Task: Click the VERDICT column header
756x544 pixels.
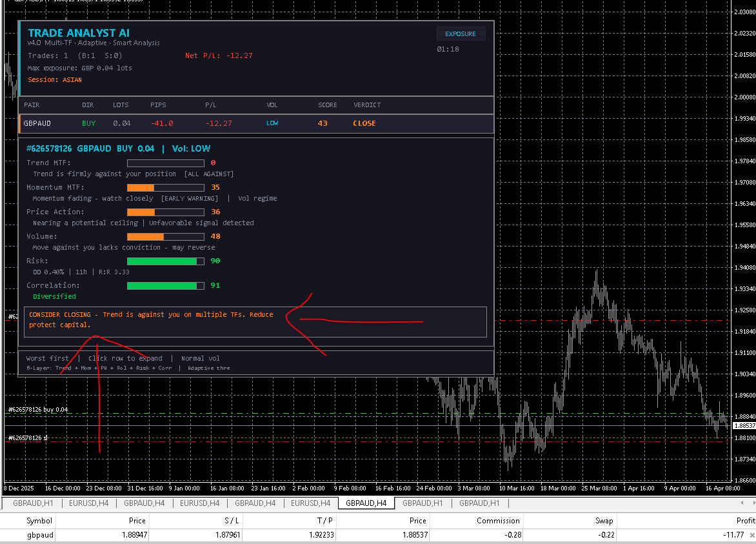Action: 367,105
